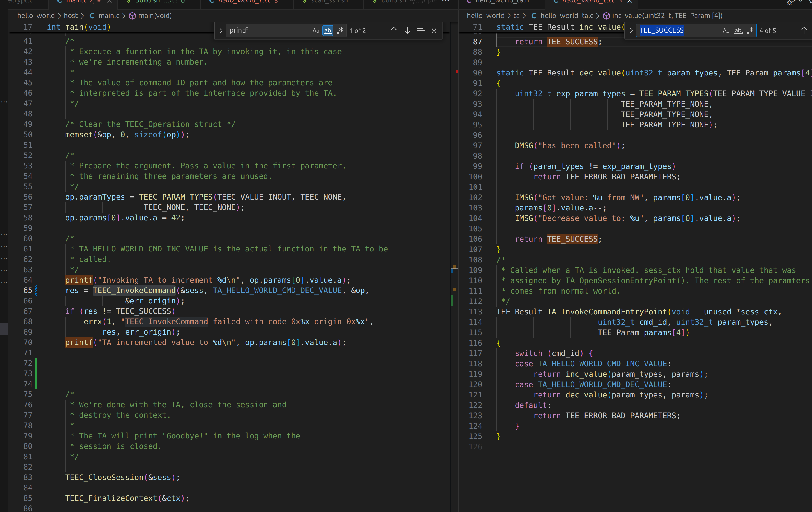Image resolution: width=812 pixels, height=512 pixels.
Task: Go to previous printf match
Action: (x=394, y=30)
